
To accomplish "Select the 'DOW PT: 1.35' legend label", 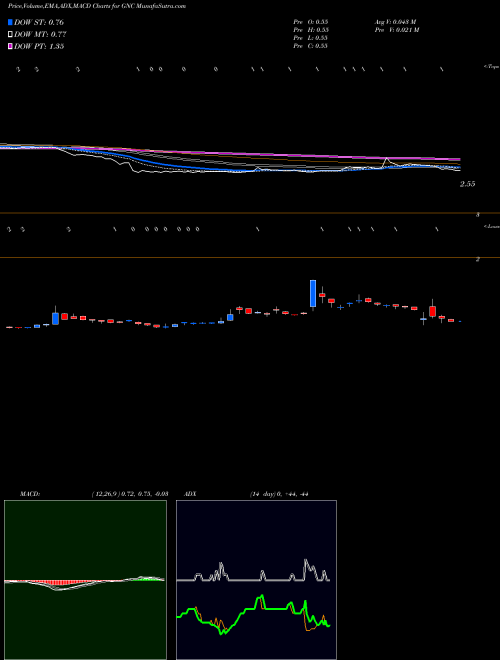I will (x=39, y=46).
